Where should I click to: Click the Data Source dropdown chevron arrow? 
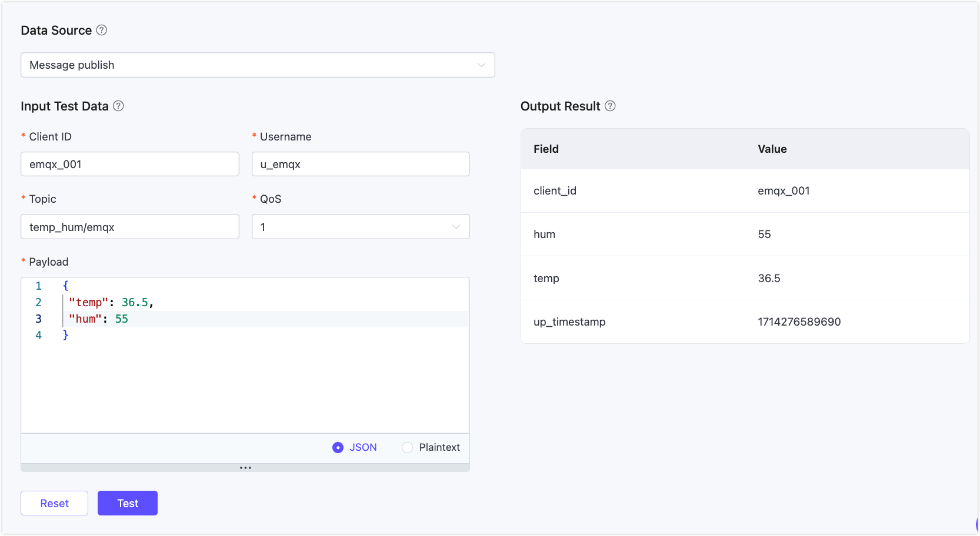(x=481, y=65)
